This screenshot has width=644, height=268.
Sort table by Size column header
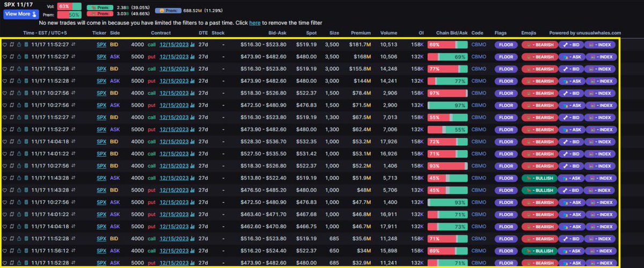(x=334, y=33)
